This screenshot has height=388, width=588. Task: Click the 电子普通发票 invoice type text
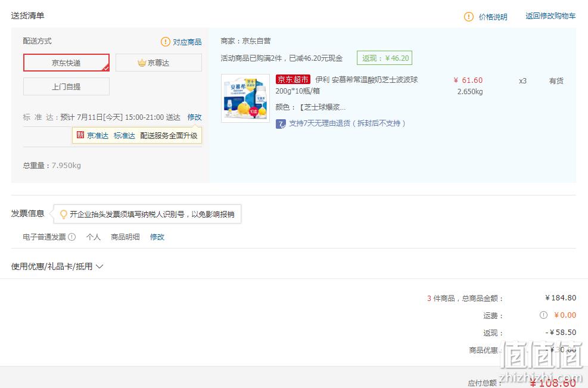point(44,237)
